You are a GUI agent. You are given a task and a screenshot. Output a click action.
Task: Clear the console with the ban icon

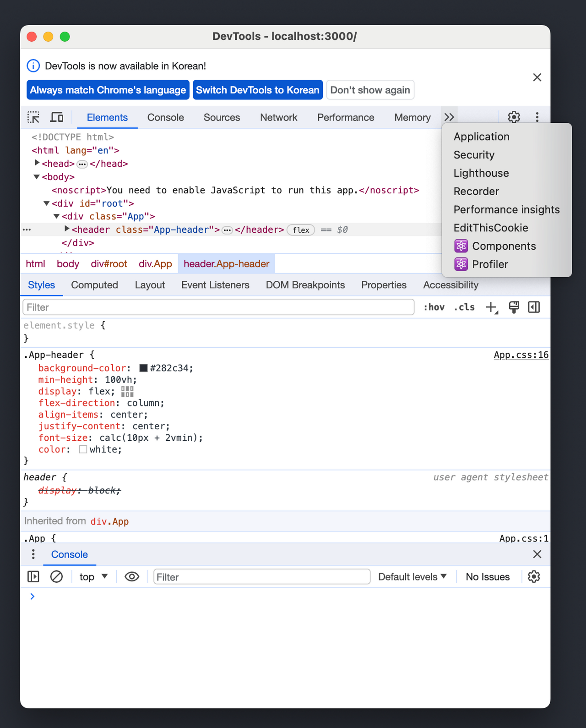(56, 576)
